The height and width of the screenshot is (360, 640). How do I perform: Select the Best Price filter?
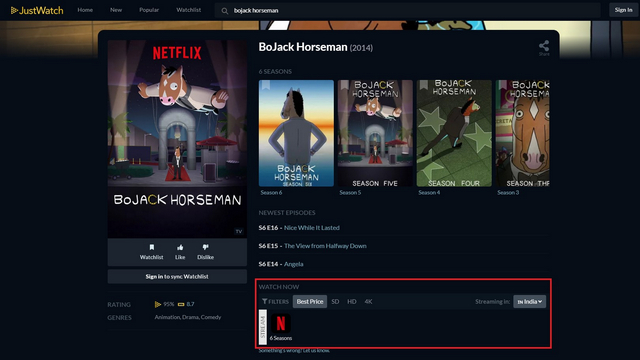pos(310,301)
